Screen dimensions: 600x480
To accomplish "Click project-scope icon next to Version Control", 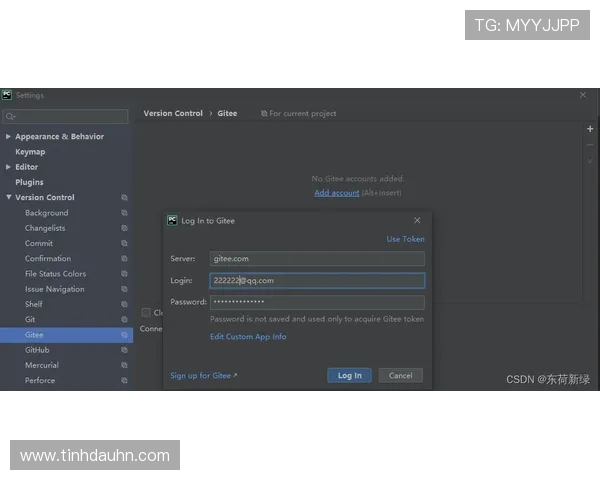I will (124, 198).
